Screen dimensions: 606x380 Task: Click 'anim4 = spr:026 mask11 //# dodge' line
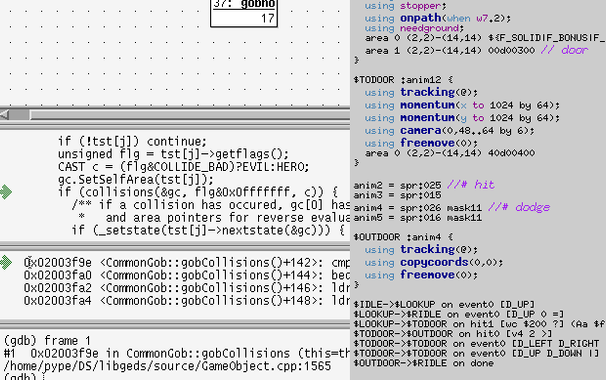tap(451, 208)
